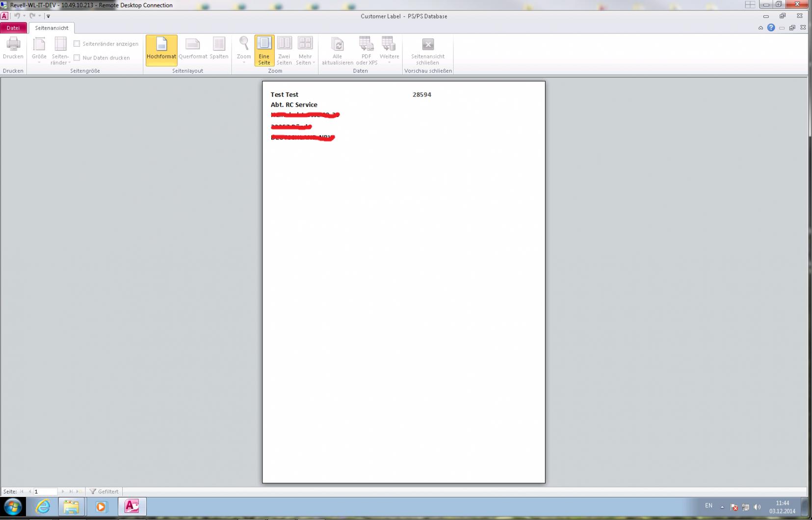This screenshot has width=812, height=520.
Task: Click 'Abt. RC Service' text on page
Action: pos(294,105)
